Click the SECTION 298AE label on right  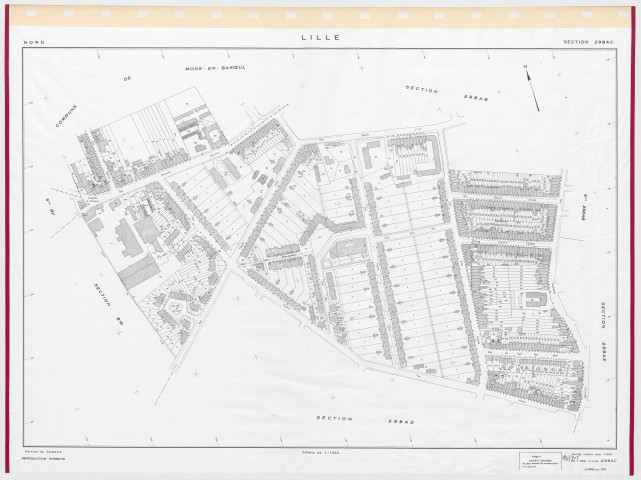point(604,331)
